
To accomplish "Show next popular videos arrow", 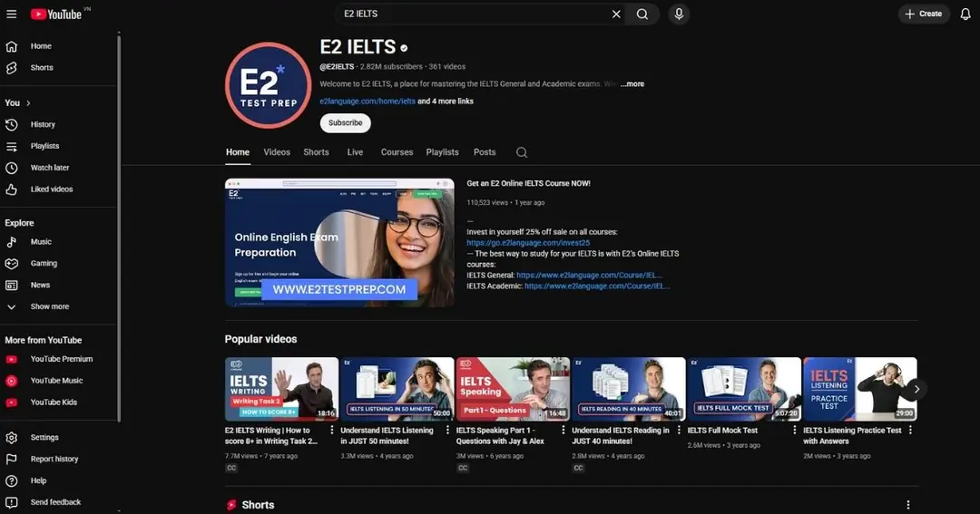I will pos(916,389).
